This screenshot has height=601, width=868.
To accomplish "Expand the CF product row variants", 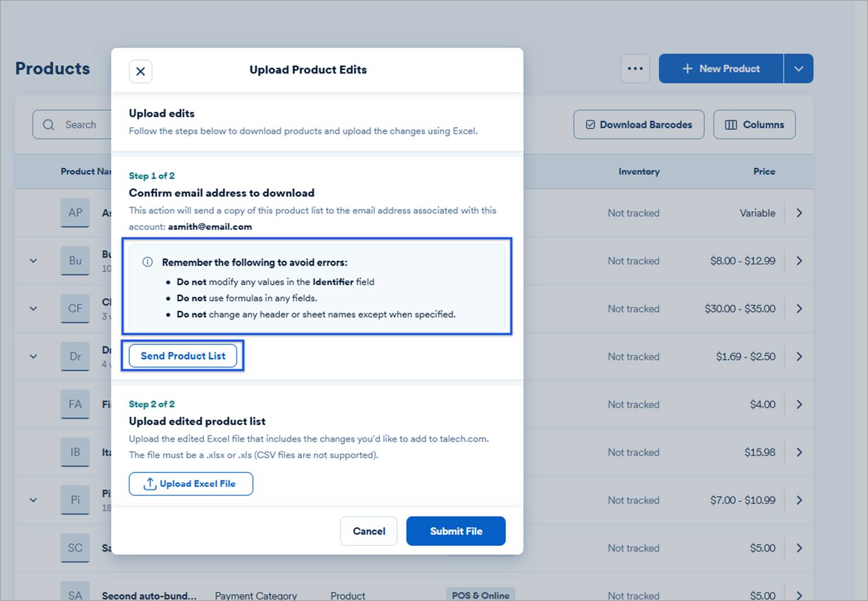I will (33, 309).
